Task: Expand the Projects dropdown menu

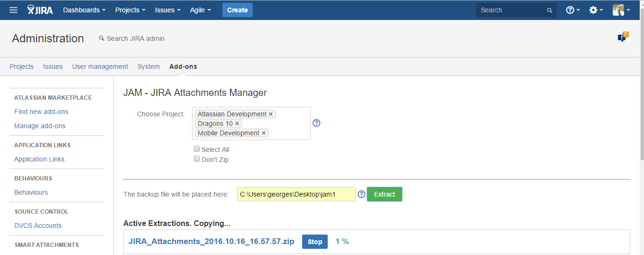Action: [130, 10]
